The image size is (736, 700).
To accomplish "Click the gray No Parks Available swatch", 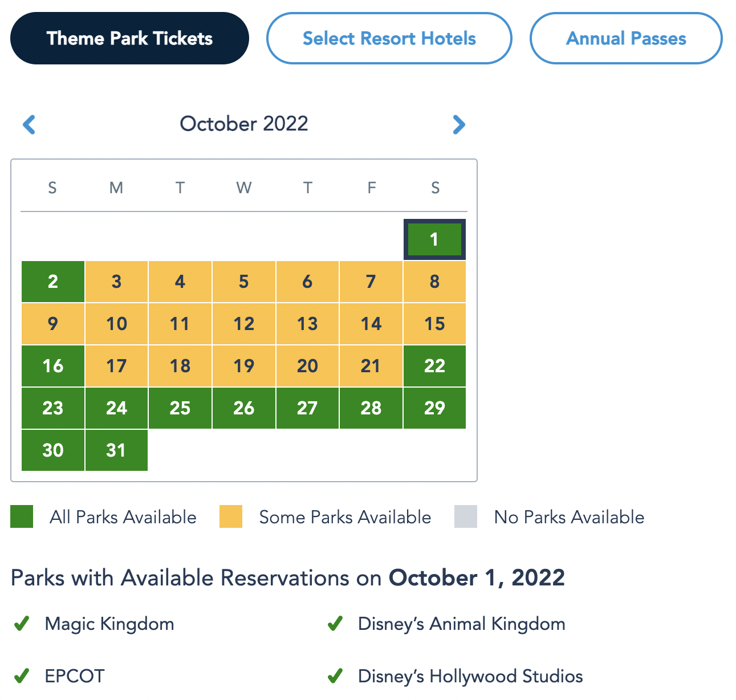I will 466,516.
